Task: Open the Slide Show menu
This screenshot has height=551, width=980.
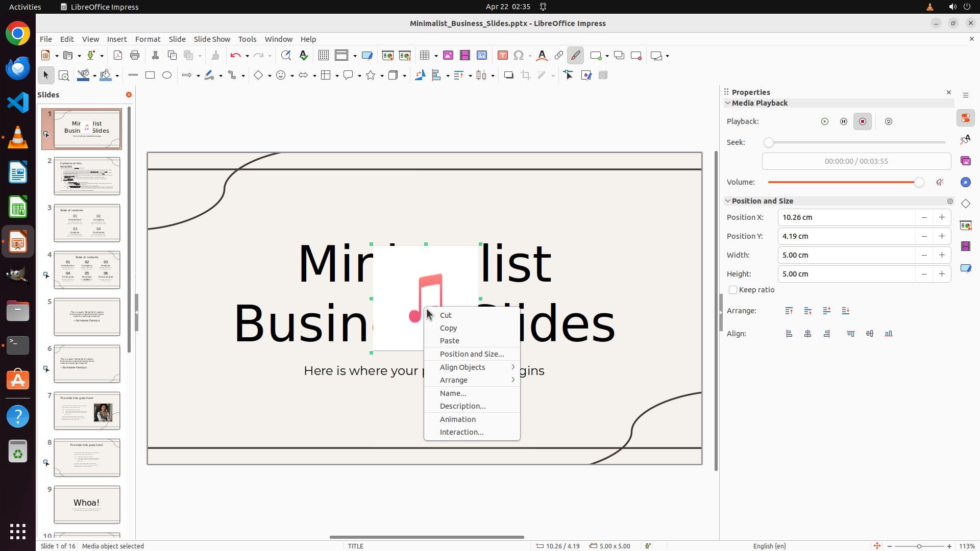Action: coord(212,39)
